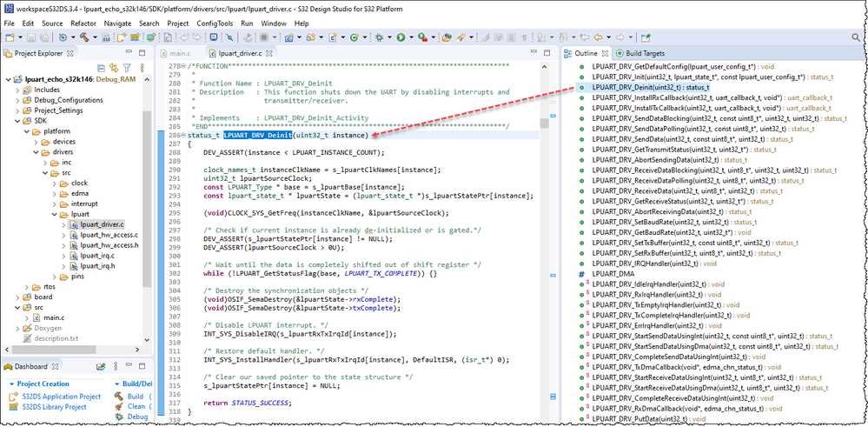Select the LPUART_DMA macro in the Outline
Image resolution: width=868 pixels, height=427 pixels.
[613, 274]
